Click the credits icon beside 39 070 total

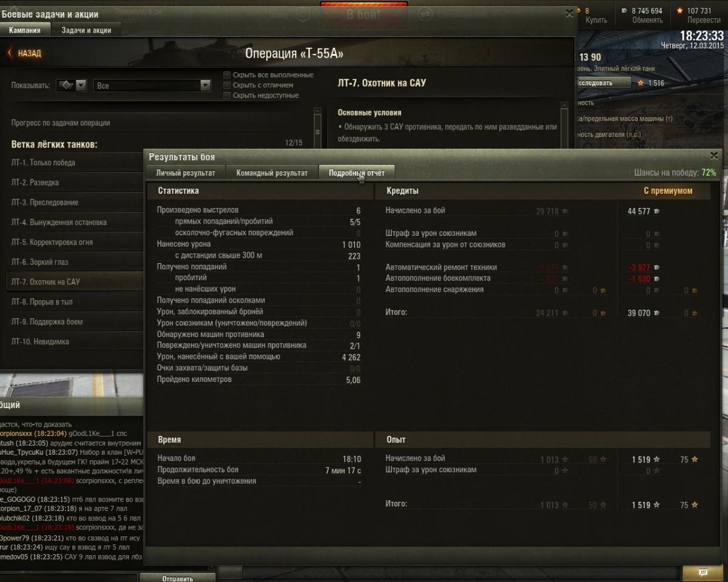click(x=656, y=313)
